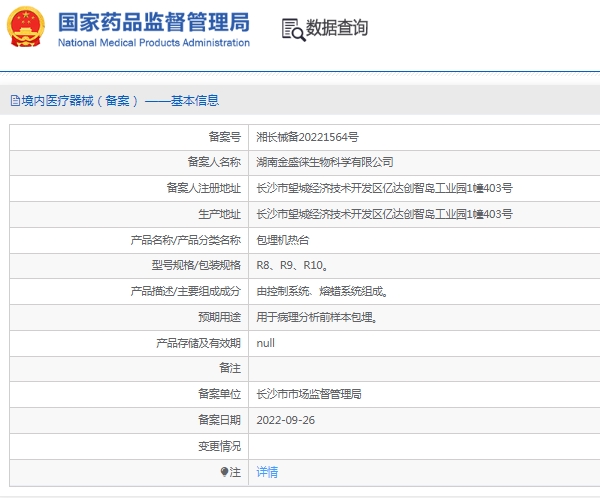600x498 pixels.
Task: Click the 国家药品监督管理局 title
Action: click(154, 22)
